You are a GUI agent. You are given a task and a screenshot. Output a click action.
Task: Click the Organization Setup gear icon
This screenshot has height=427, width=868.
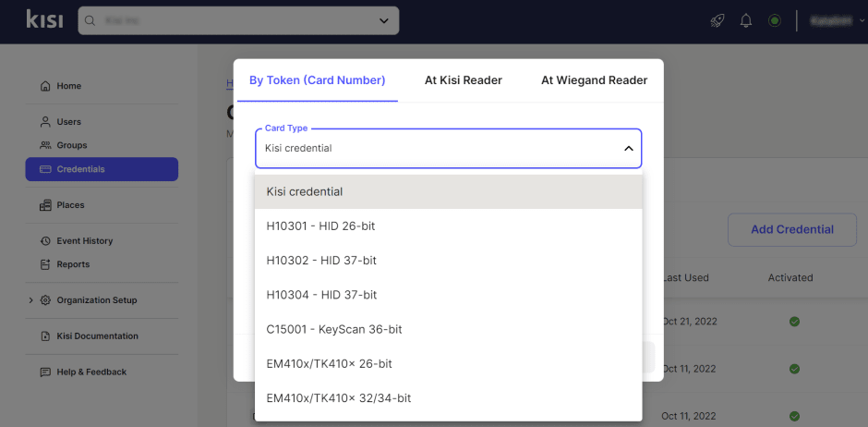(x=45, y=300)
